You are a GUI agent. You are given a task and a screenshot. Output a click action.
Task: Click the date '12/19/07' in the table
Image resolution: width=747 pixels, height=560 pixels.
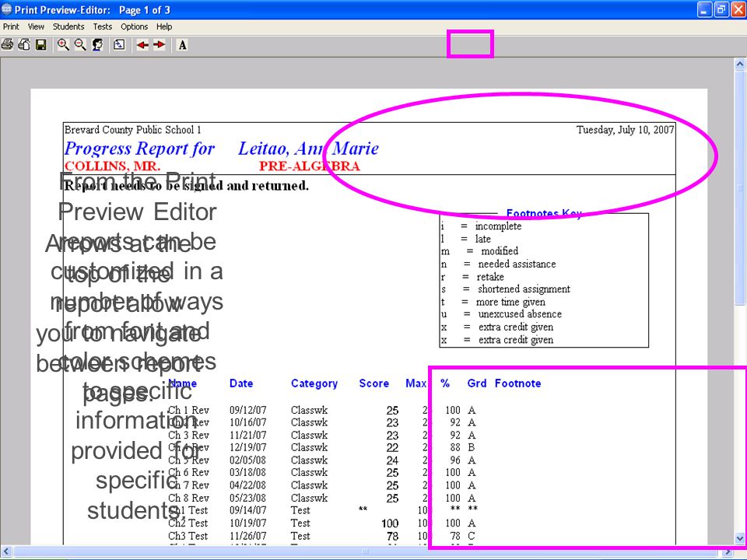tap(247, 447)
